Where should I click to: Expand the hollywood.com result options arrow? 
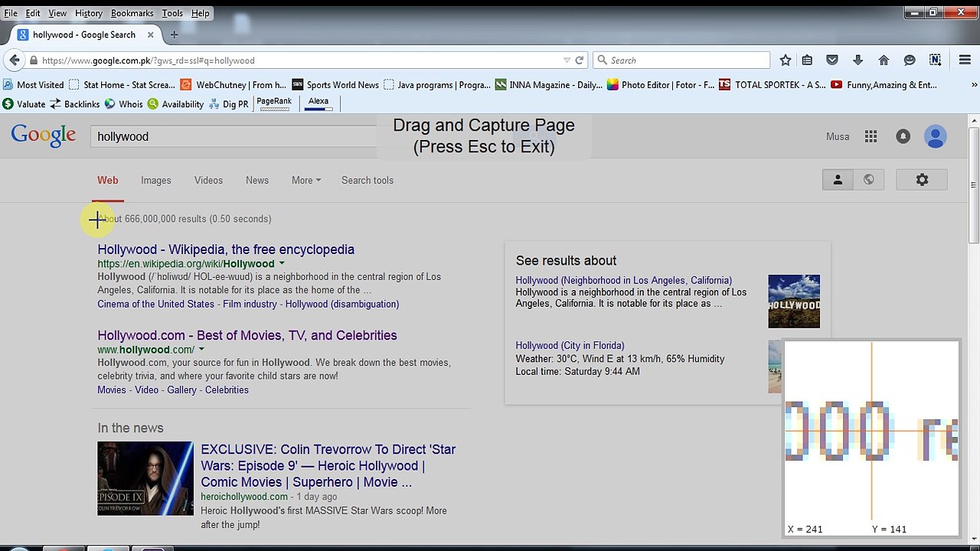click(x=201, y=350)
